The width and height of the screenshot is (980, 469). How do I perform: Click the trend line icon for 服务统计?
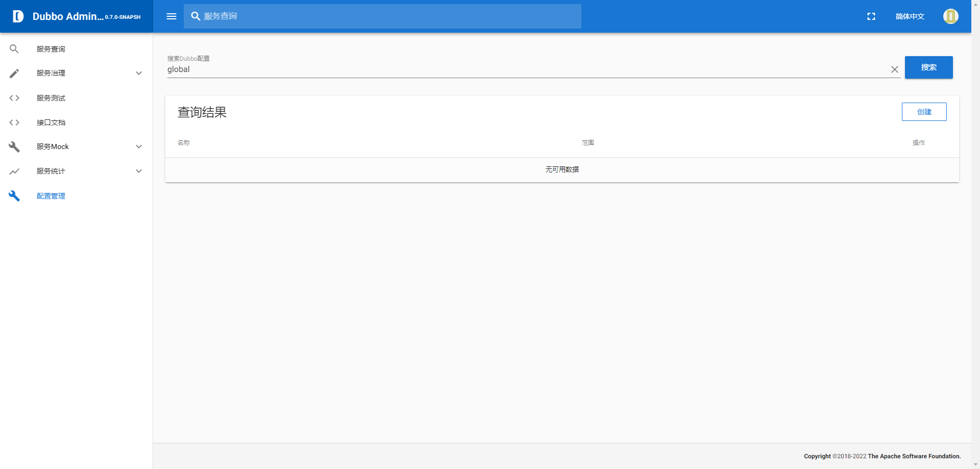coord(14,171)
